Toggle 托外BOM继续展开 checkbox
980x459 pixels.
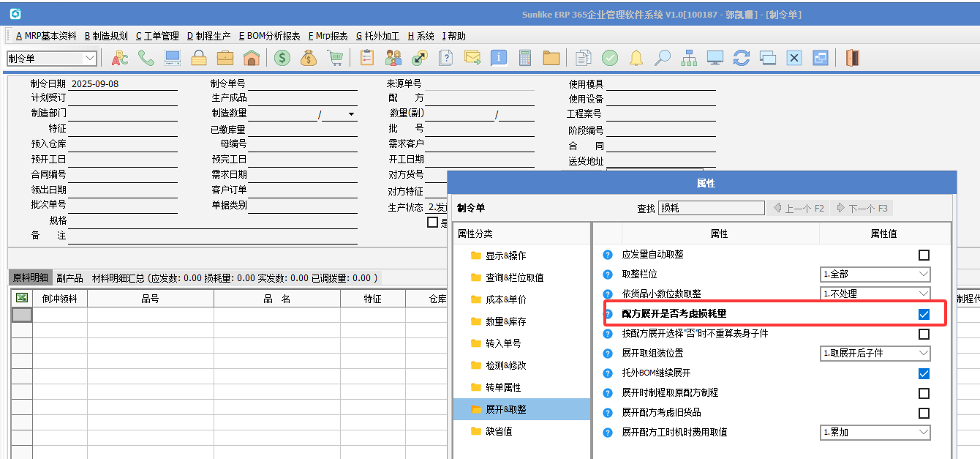[x=924, y=373]
